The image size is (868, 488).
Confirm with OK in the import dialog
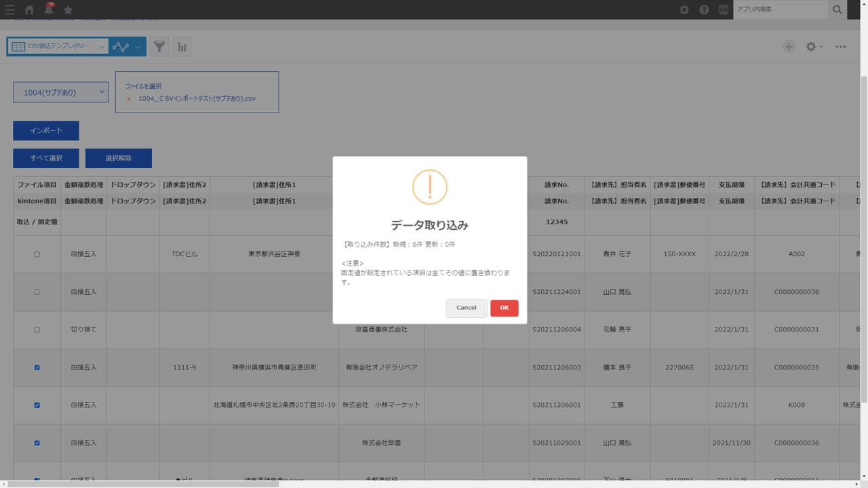(505, 308)
